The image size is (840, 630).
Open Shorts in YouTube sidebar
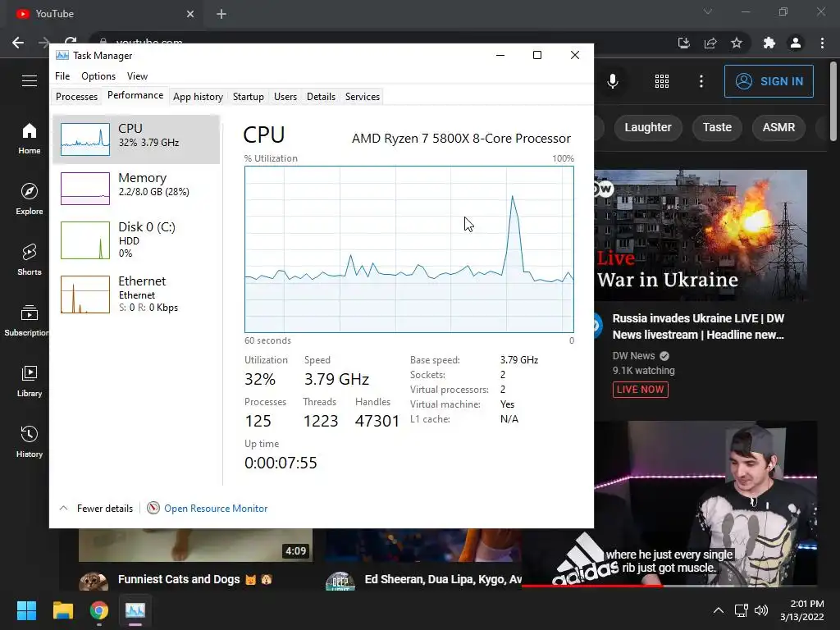coord(30,259)
